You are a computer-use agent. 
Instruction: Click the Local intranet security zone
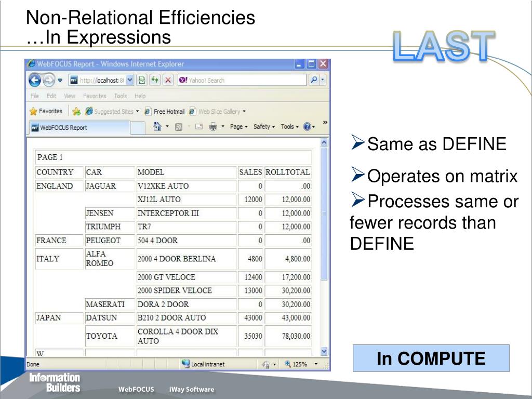(x=203, y=364)
